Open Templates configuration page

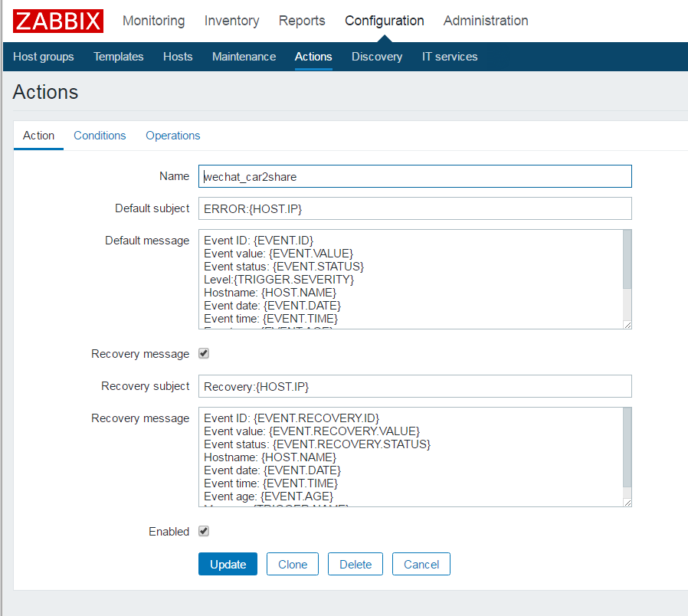click(x=118, y=57)
